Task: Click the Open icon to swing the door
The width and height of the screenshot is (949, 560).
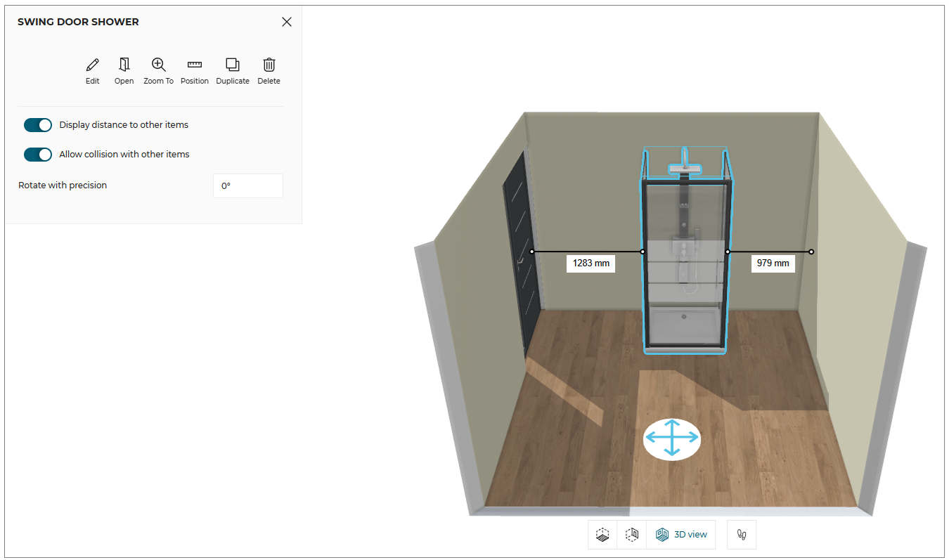Action: pos(124,70)
